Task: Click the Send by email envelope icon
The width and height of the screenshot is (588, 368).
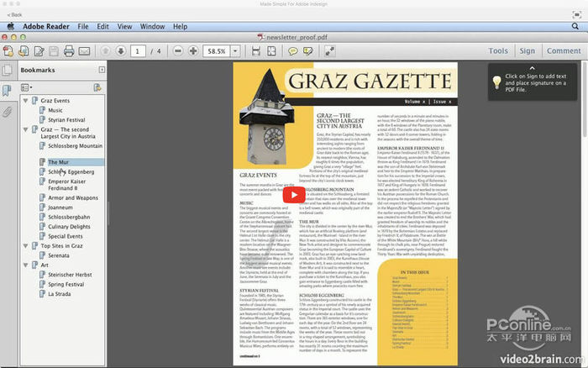Action: click(x=84, y=51)
